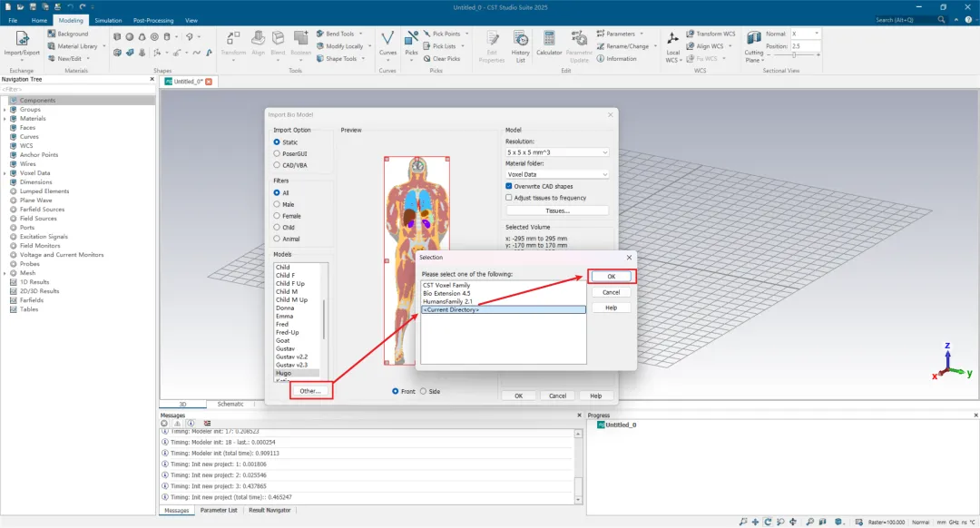Toggle Overwrite CAD shapes checkbox

[x=509, y=186]
